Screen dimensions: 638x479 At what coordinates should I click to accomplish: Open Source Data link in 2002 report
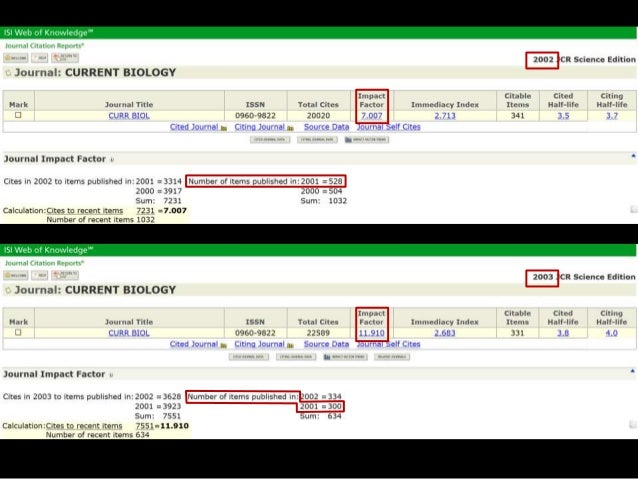(326, 127)
